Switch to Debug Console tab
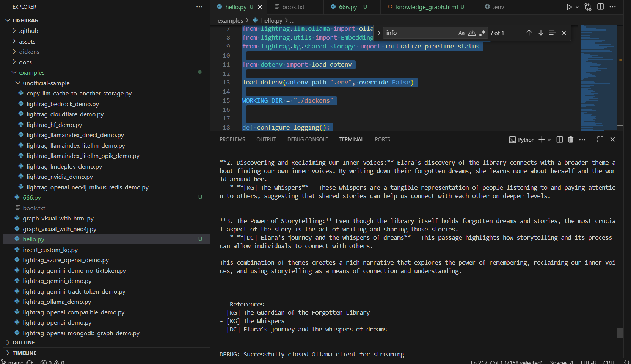 click(308, 139)
